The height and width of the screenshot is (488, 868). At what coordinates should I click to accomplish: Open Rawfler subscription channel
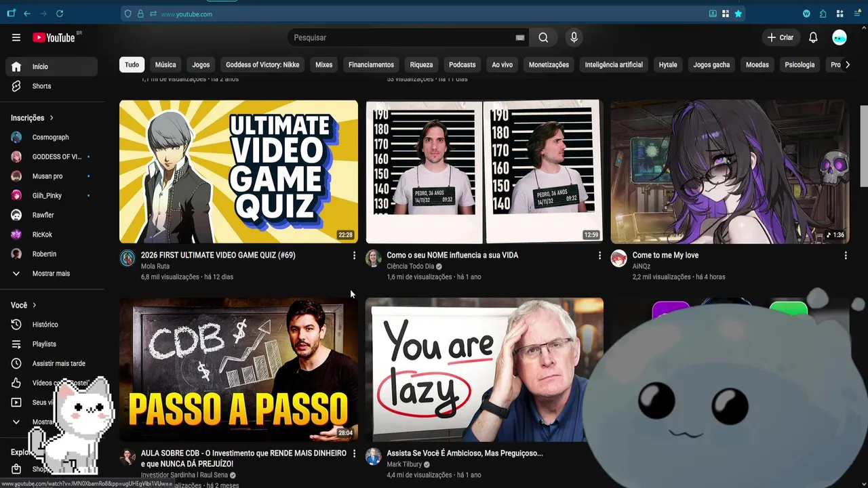(x=52, y=216)
